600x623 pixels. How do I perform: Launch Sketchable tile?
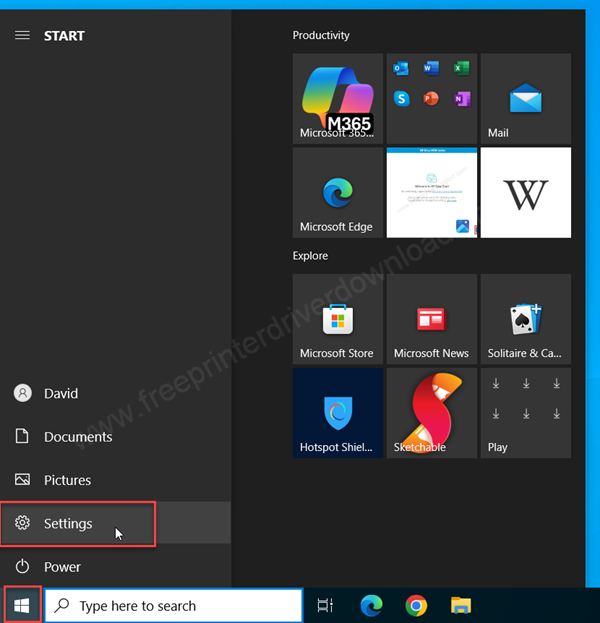click(x=431, y=413)
